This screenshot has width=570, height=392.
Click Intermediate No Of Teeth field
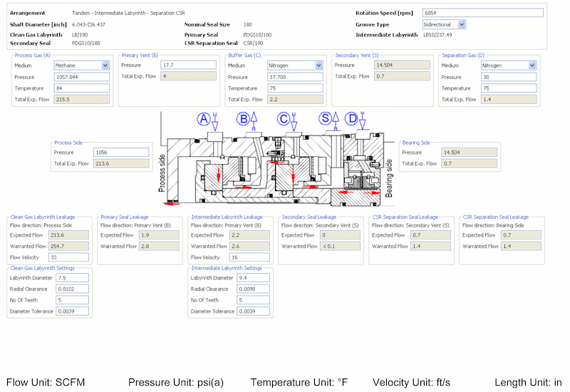pos(254,300)
